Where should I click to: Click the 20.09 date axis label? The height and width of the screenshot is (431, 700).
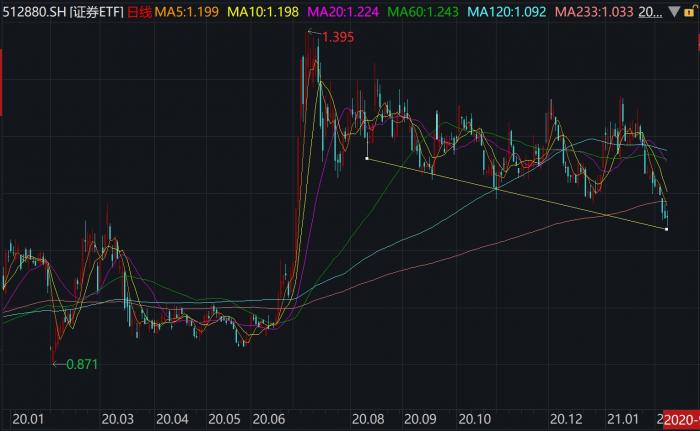coord(420,419)
